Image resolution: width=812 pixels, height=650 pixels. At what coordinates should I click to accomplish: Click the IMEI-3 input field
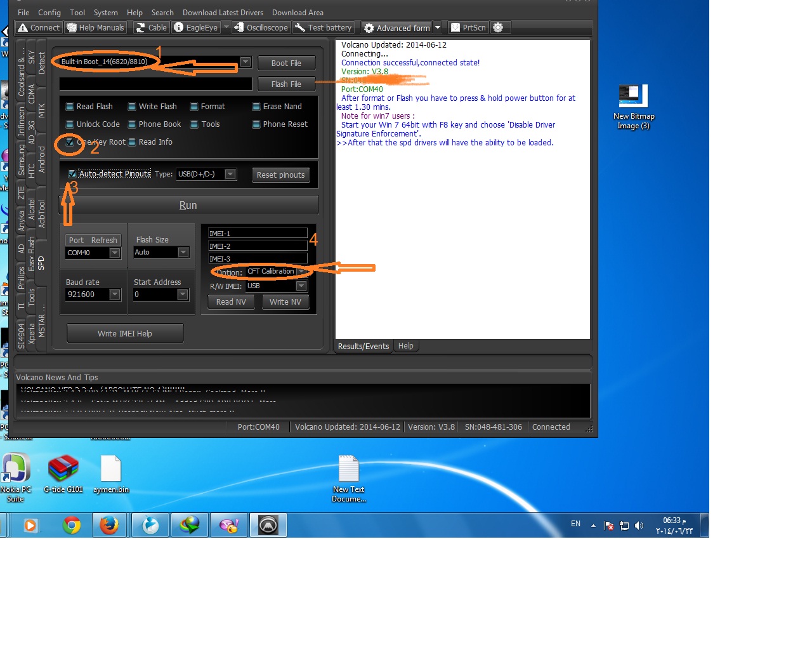pyautogui.click(x=258, y=258)
